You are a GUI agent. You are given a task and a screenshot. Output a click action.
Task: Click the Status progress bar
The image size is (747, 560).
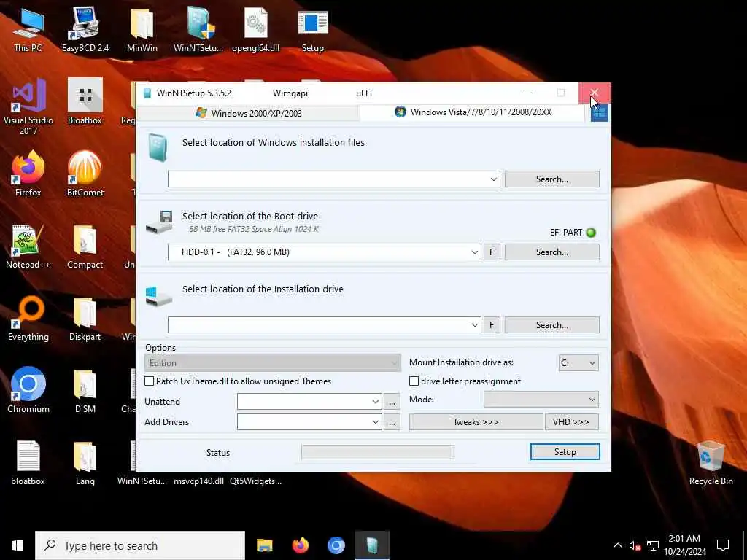pos(378,452)
